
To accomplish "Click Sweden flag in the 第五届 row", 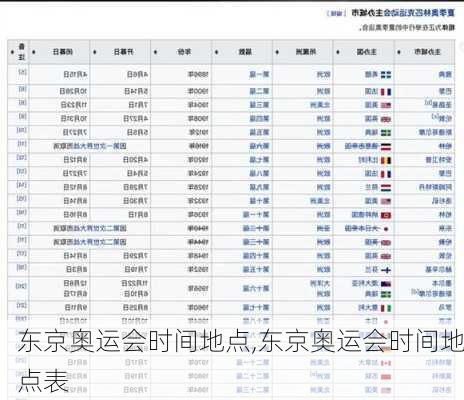I will pos(386,133).
